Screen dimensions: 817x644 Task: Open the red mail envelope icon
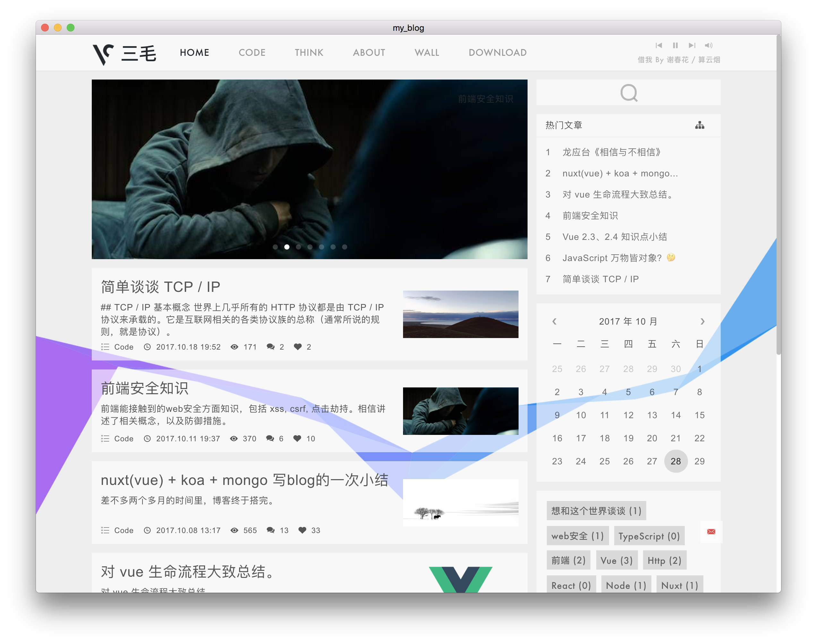click(x=711, y=532)
